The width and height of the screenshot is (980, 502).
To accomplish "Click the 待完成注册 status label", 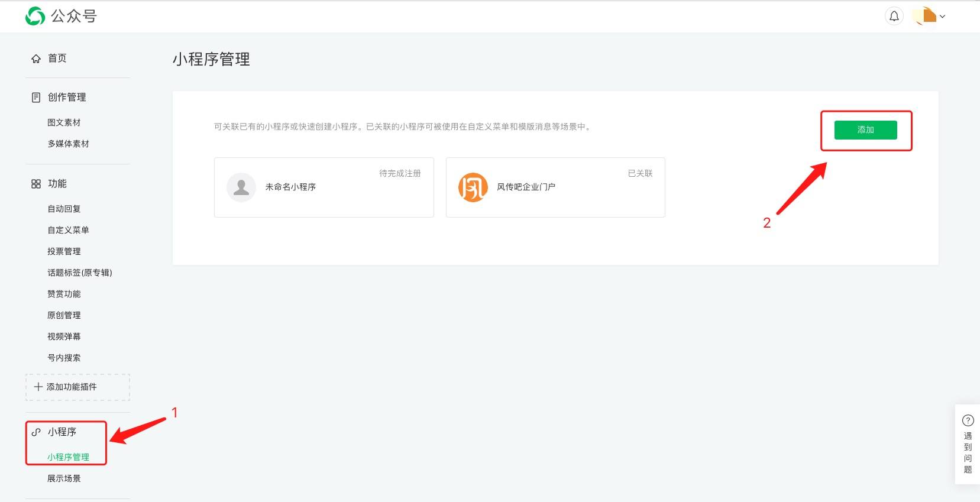I will [400, 173].
